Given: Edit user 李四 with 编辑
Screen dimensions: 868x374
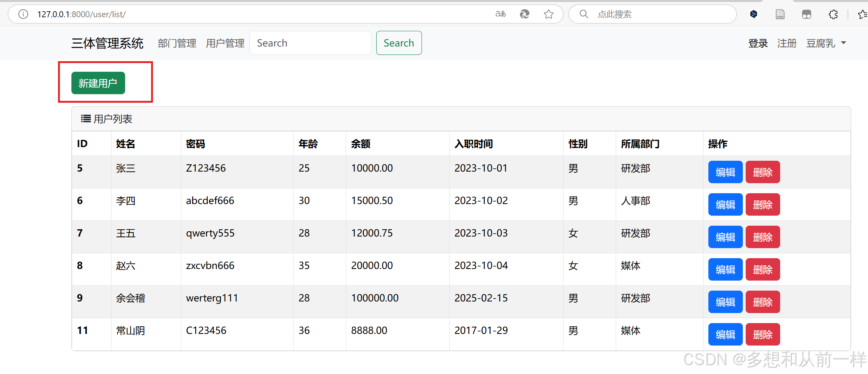Looking at the screenshot, I should [725, 204].
